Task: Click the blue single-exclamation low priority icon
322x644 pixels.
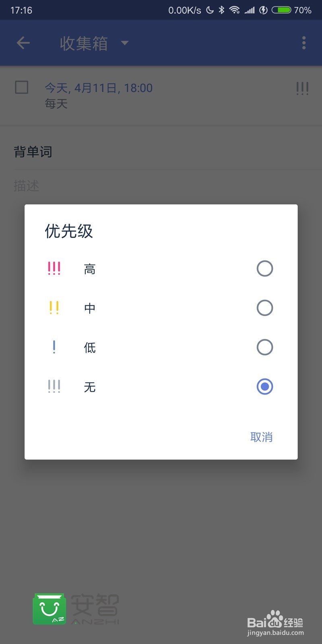Action: click(x=54, y=347)
